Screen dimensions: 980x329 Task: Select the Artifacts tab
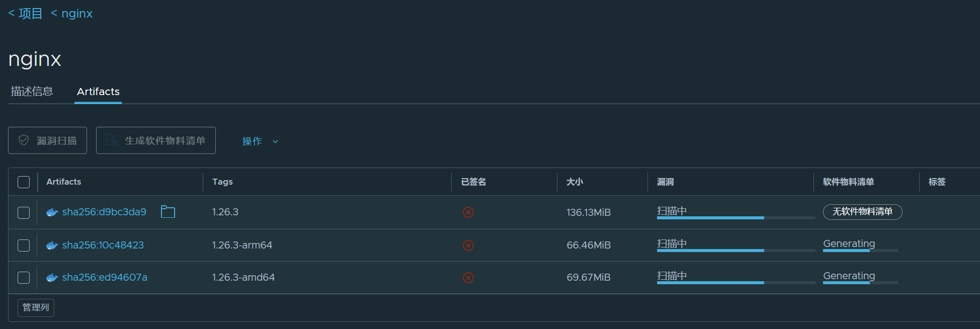pyautogui.click(x=98, y=92)
